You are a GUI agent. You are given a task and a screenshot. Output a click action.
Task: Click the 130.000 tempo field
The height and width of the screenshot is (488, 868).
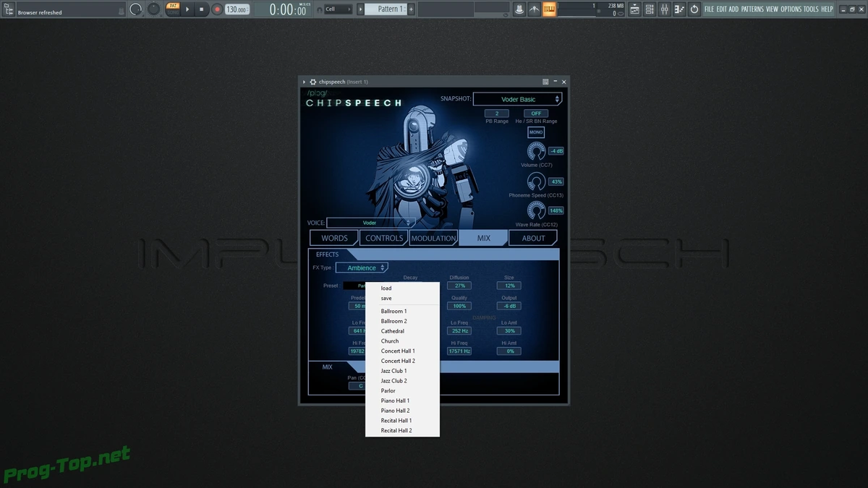click(237, 9)
